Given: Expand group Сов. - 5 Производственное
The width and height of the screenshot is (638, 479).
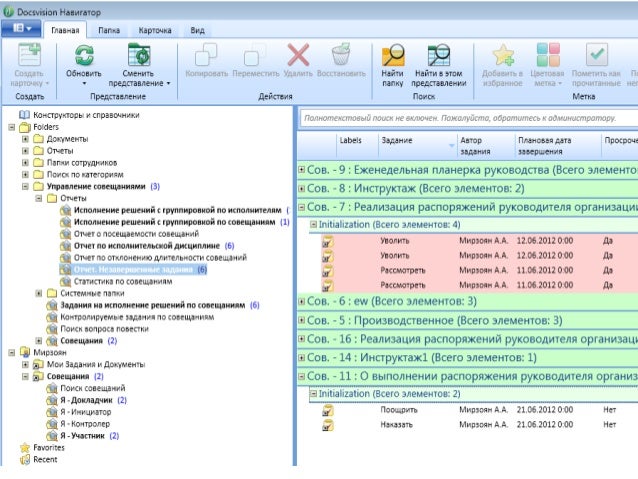Looking at the screenshot, I should [302, 320].
